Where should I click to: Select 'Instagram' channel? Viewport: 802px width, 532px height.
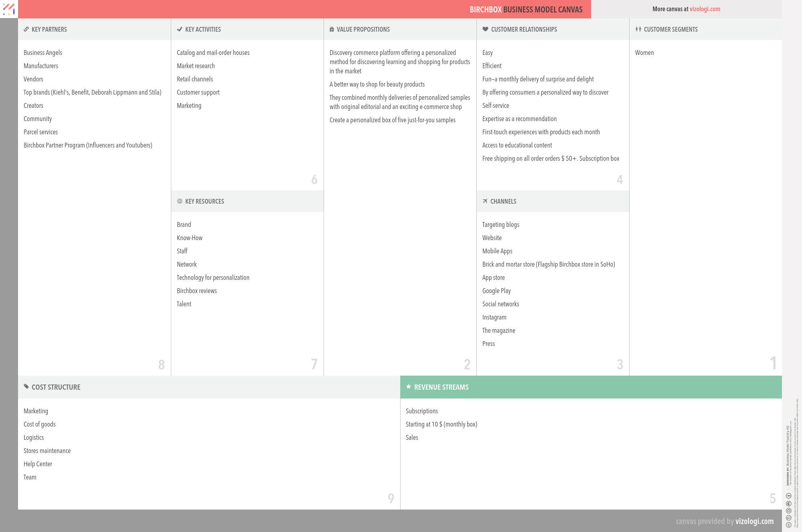(x=494, y=317)
